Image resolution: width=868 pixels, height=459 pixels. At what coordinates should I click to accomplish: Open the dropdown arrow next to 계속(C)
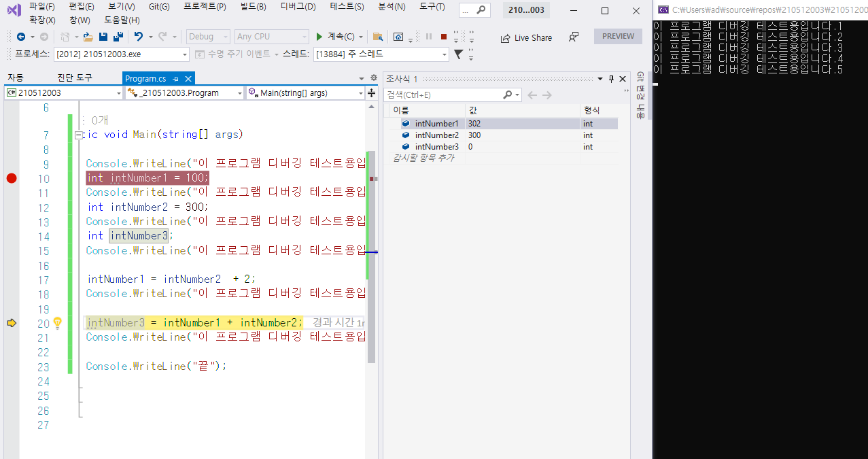click(x=361, y=37)
